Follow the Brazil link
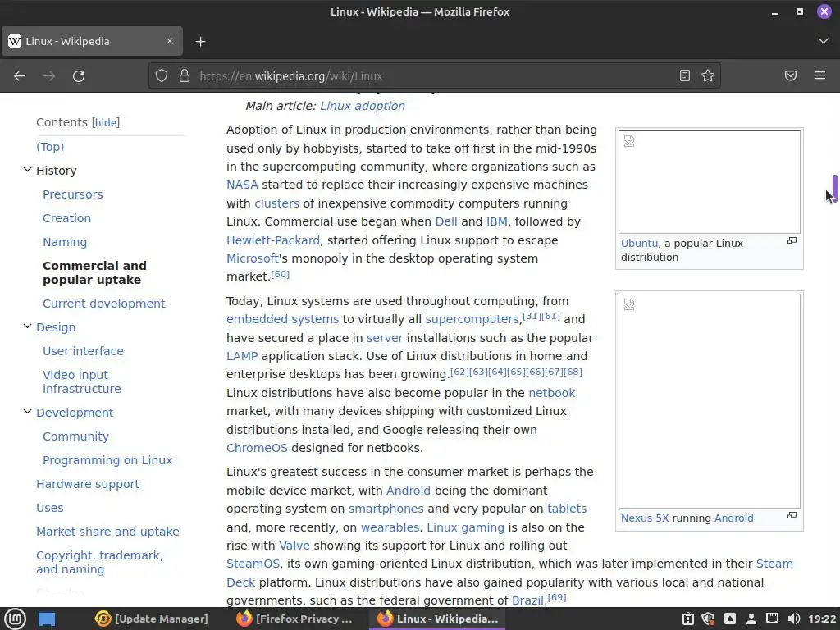The width and height of the screenshot is (840, 630). point(527,600)
